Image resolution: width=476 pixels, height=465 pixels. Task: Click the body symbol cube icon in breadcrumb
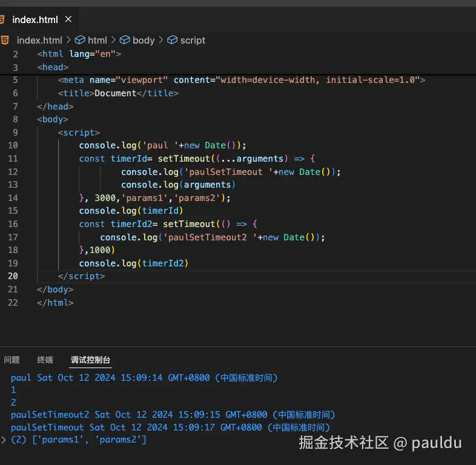[x=125, y=40]
